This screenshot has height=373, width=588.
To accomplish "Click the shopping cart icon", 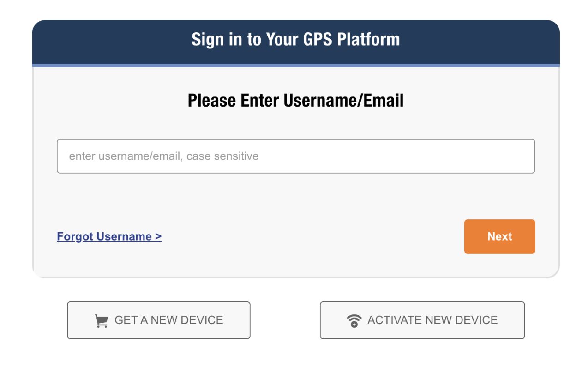I will click(101, 321).
